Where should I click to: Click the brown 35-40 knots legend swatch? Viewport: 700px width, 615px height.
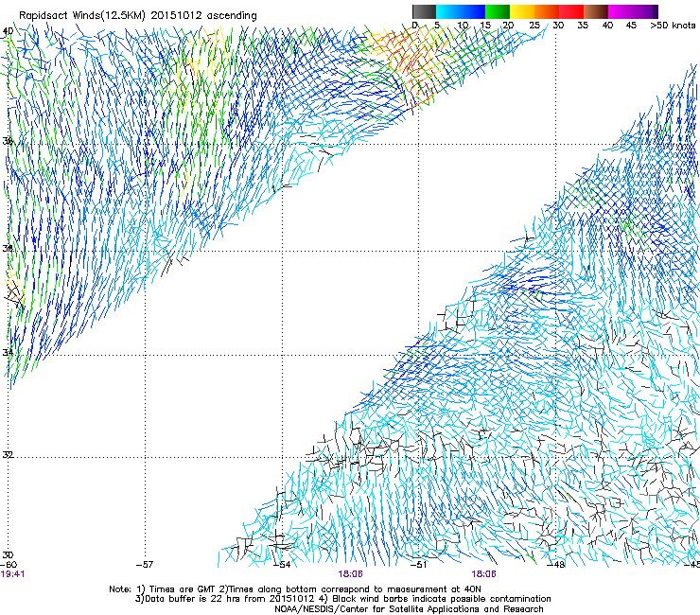click(x=596, y=11)
